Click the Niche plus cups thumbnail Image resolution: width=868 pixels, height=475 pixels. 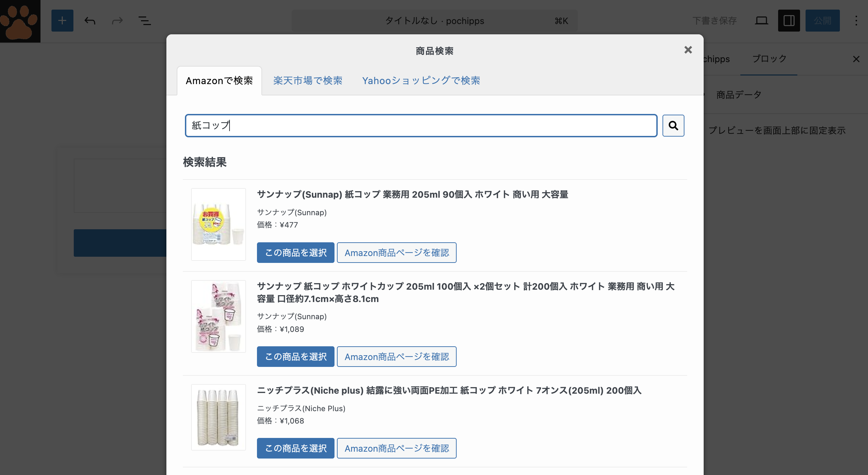coord(219,417)
